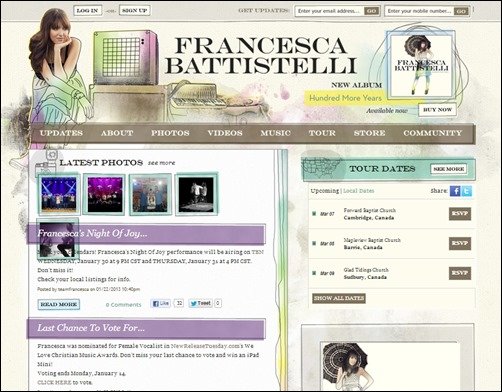The width and height of the screenshot is (502, 392).
Task: RSVP for Glad Tidings Church in Sudbury
Action: coord(460,273)
